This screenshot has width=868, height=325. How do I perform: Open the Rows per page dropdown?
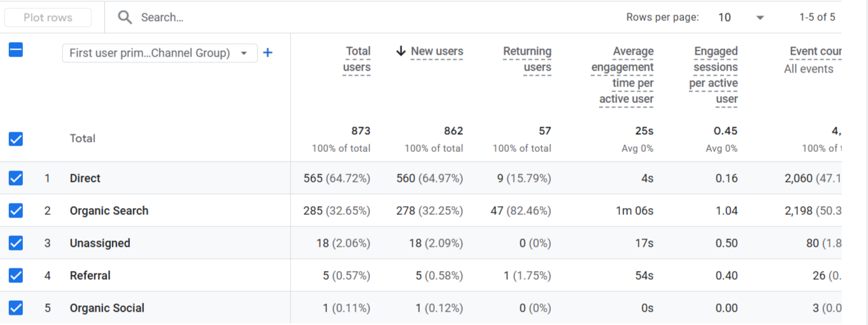tap(740, 17)
